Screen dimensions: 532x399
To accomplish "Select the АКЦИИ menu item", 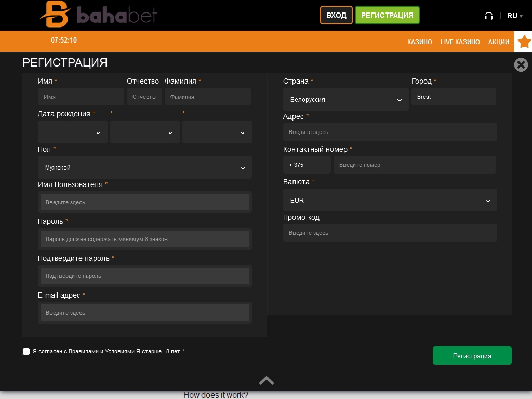I will [x=498, y=42].
